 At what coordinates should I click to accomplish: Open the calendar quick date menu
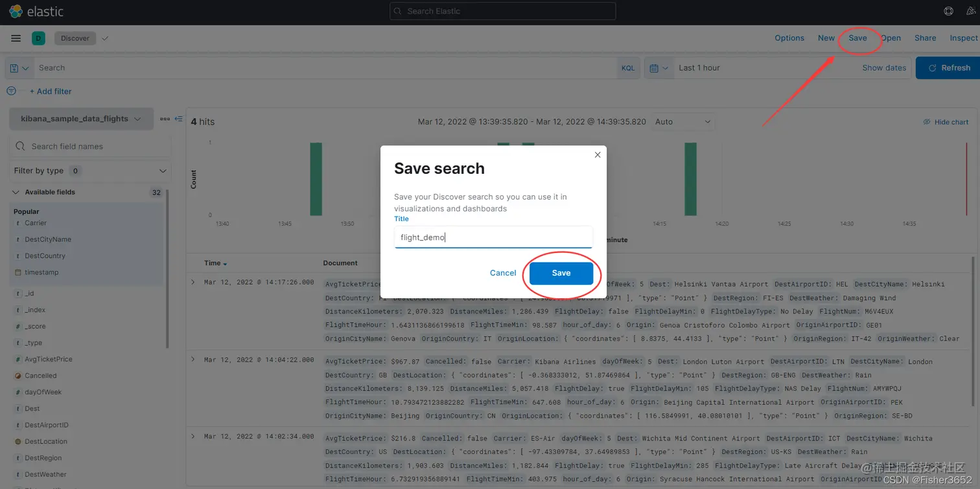coord(659,67)
